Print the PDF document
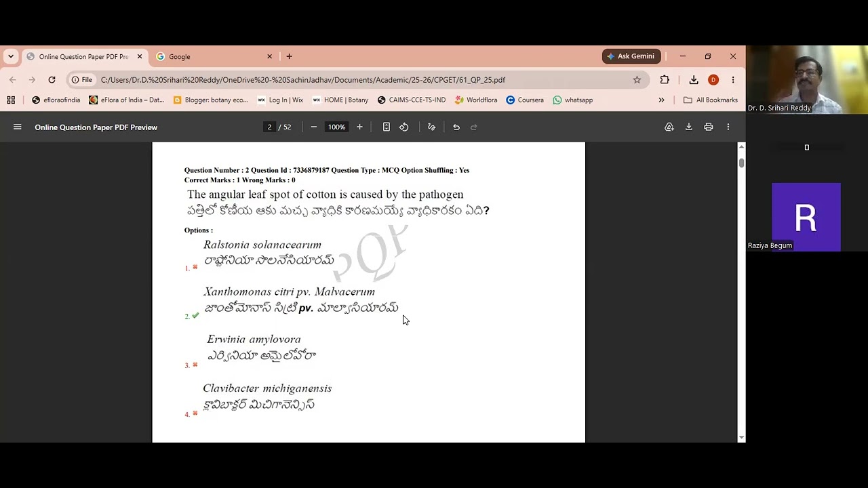868x488 pixels. click(x=709, y=127)
